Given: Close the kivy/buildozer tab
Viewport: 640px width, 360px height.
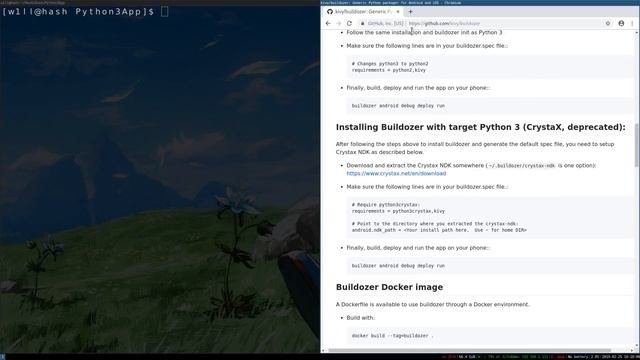Looking at the screenshot, I should [x=398, y=12].
